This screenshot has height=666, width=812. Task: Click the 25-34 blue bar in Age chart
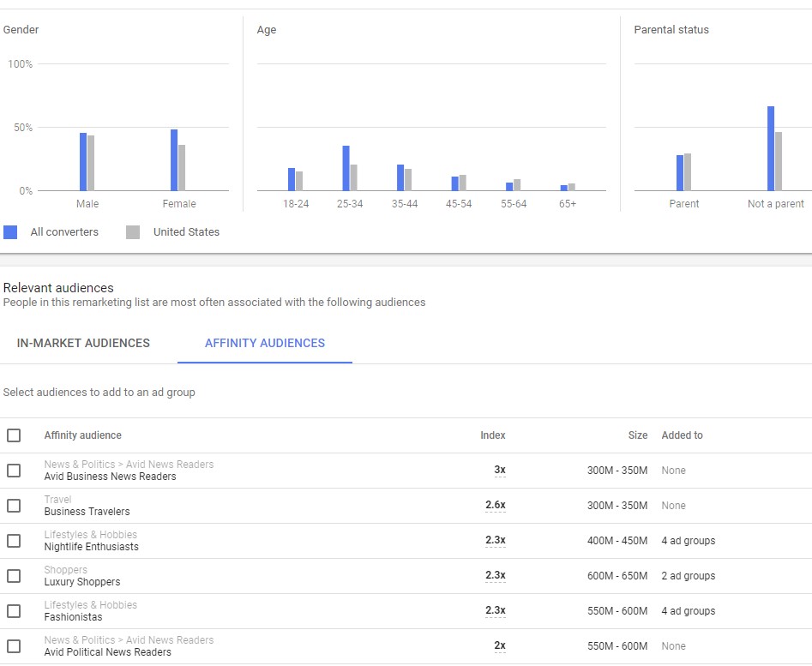(346, 169)
